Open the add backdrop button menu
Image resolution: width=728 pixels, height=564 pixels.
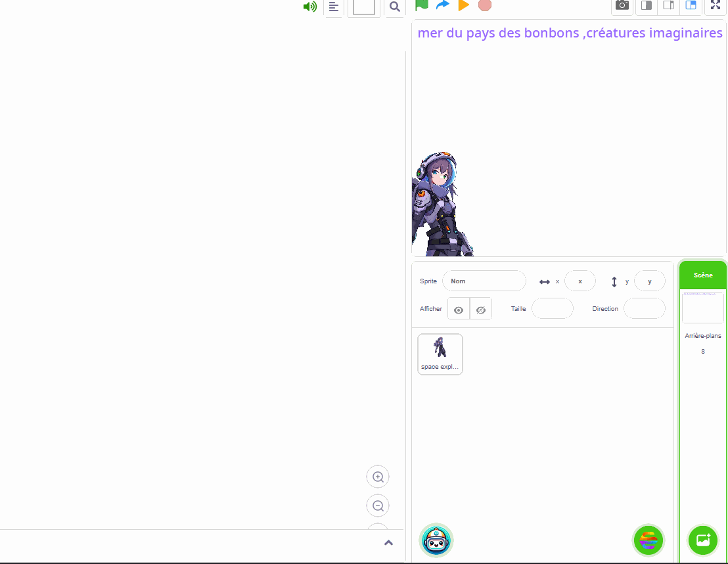pos(702,540)
